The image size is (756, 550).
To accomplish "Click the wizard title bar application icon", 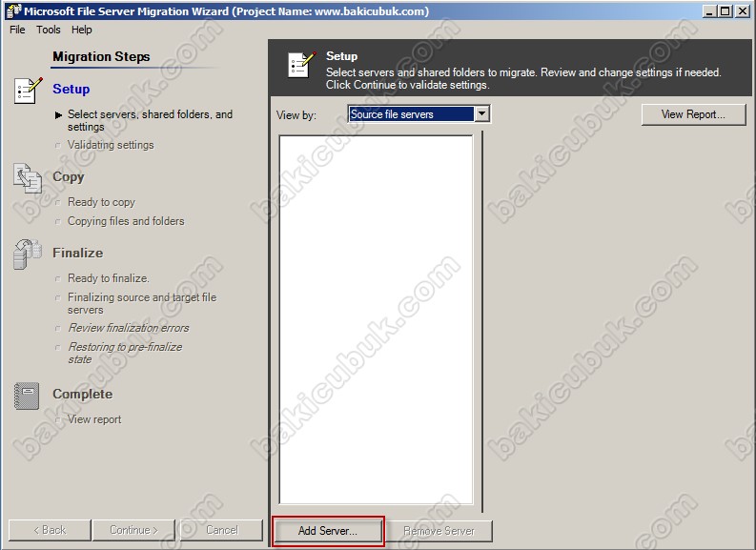I will coord(13,10).
